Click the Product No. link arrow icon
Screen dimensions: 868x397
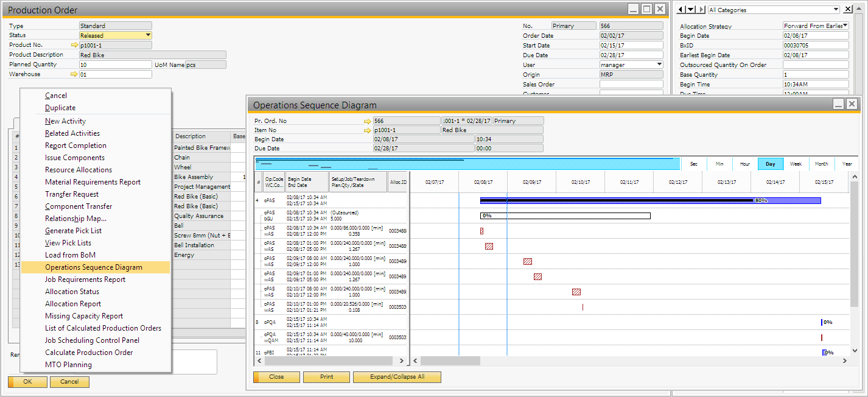point(74,45)
